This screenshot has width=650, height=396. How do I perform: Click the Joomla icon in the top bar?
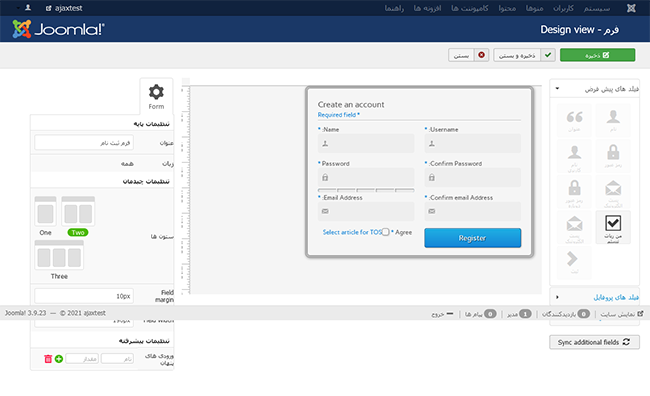pos(631,8)
